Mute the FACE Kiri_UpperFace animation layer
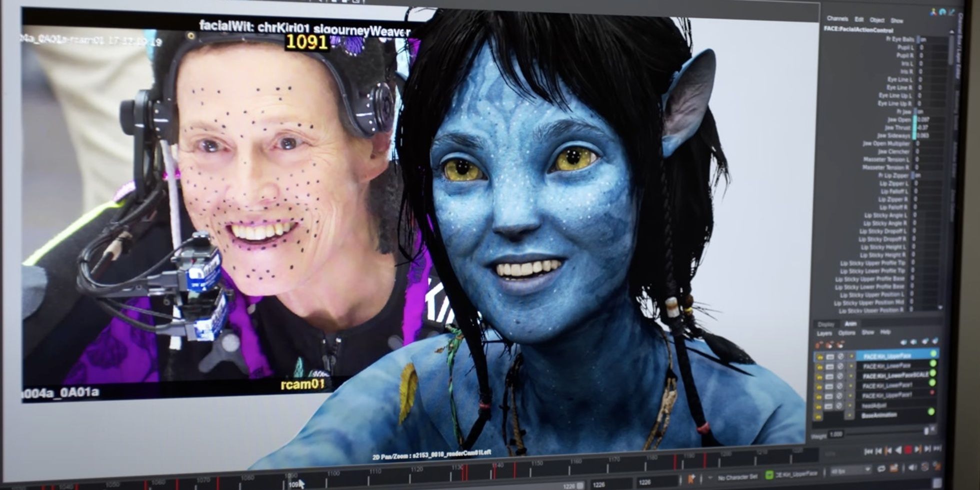Viewport: 980px width, 490px height. tap(830, 356)
